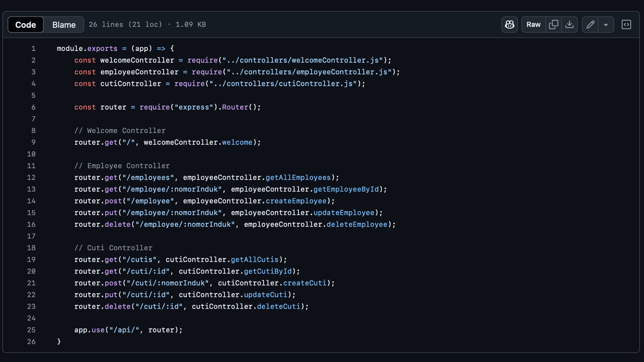Image resolution: width=644 pixels, height=362 pixels.
Task: Switch to the Blame tab
Action: 64,25
